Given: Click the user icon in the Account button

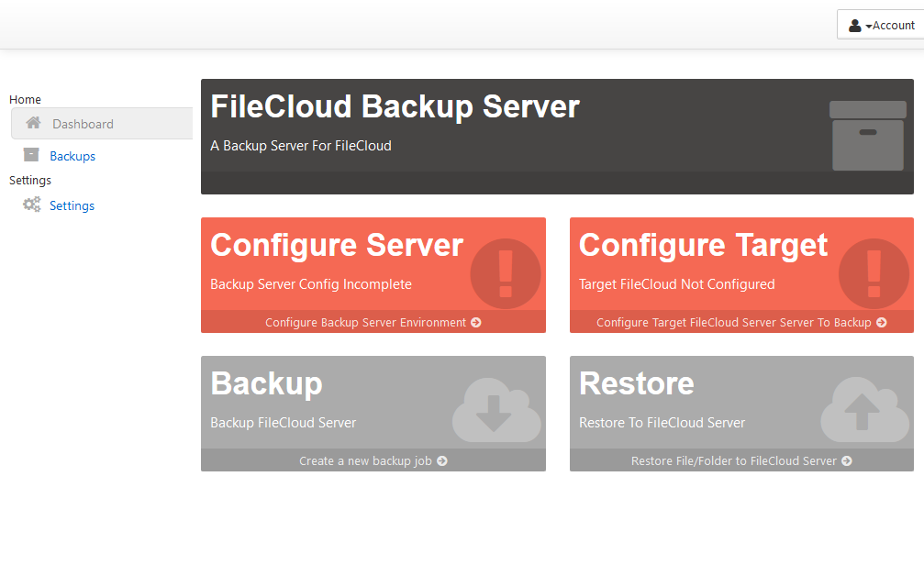Looking at the screenshot, I should click(855, 26).
